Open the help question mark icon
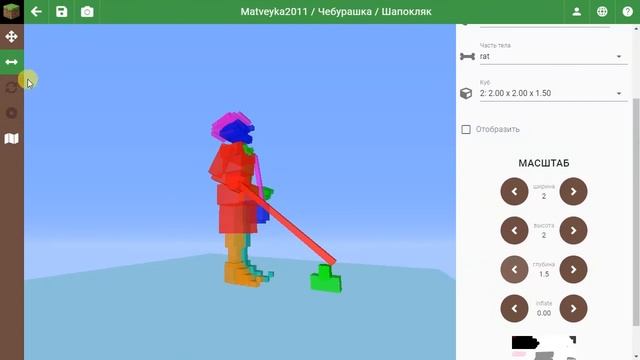Viewport: 640px width, 360px height. 627,12
